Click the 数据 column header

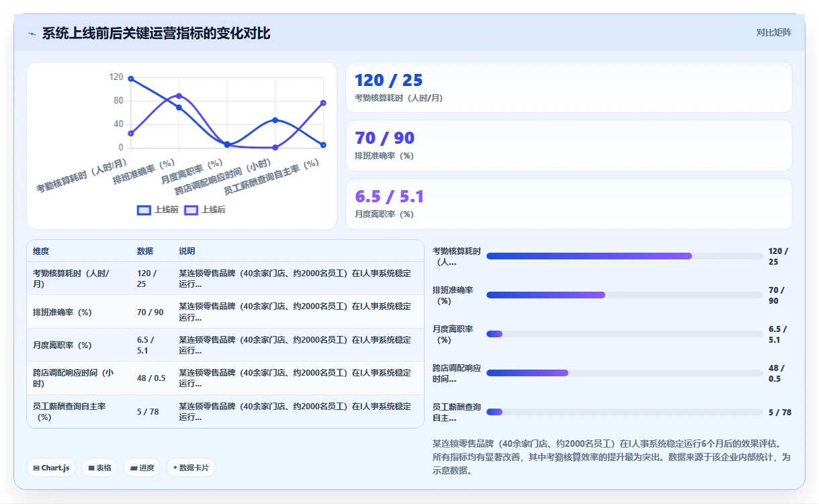click(145, 251)
